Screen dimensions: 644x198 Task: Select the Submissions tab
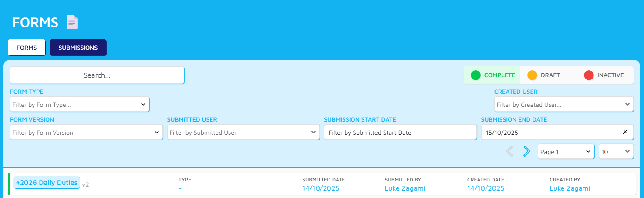click(x=78, y=48)
